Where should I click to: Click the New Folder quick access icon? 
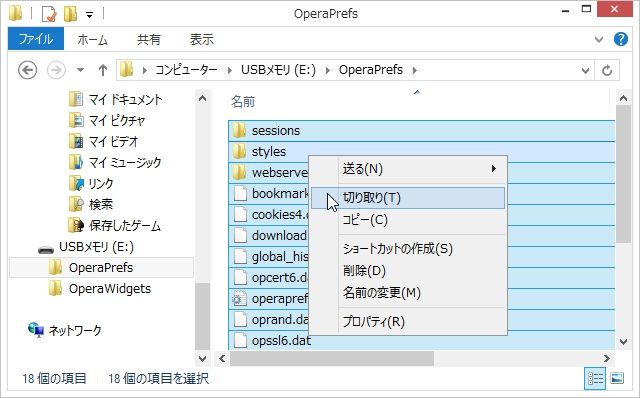pos(71,14)
